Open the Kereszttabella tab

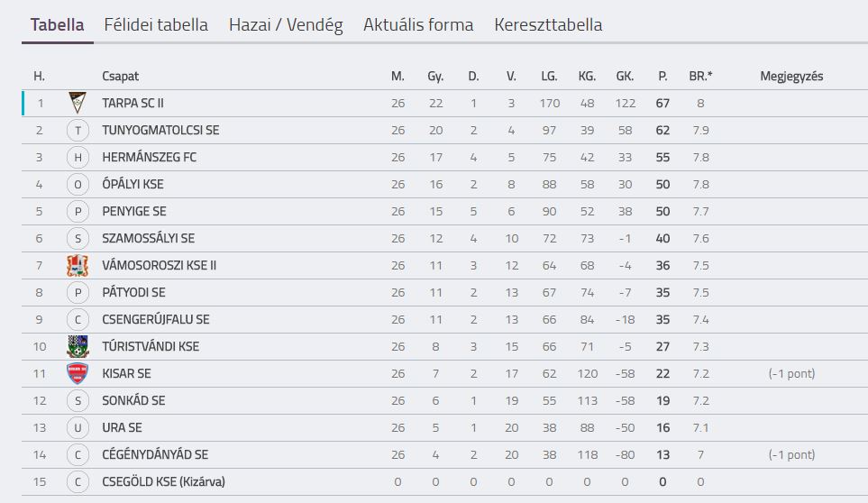[548, 25]
